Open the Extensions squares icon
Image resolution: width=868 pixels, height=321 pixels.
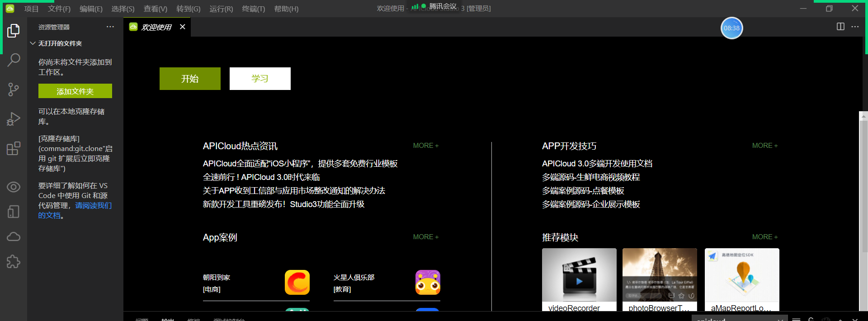tap(14, 148)
